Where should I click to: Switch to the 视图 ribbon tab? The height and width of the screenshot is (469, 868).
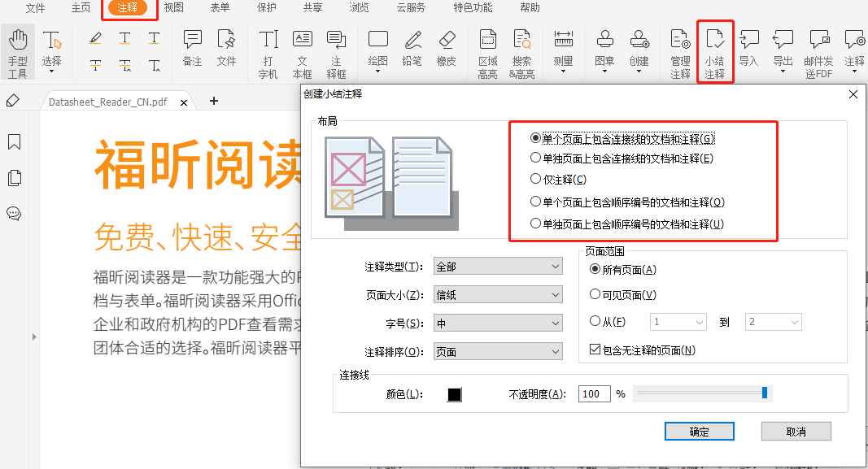(173, 8)
